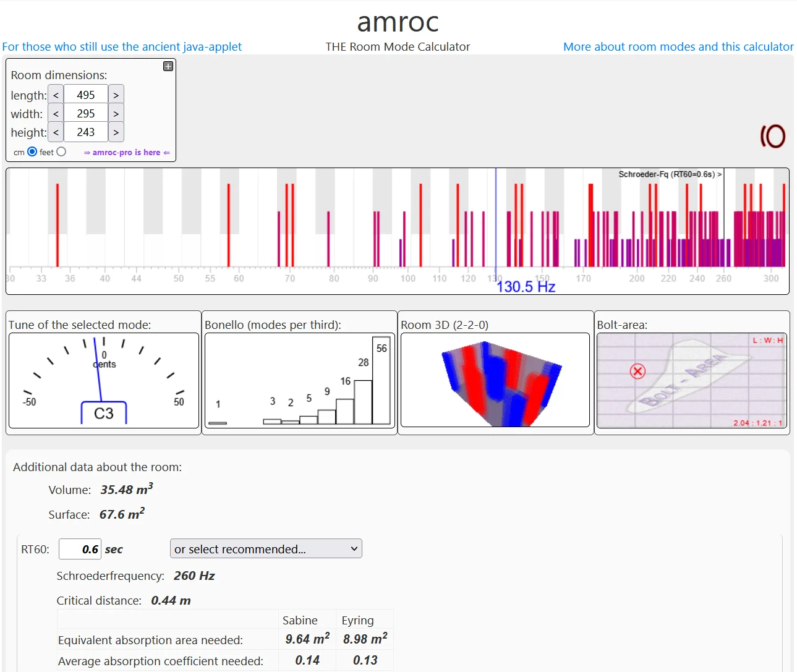Click the width input field
This screenshot has height=672, width=797.
tap(86, 113)
